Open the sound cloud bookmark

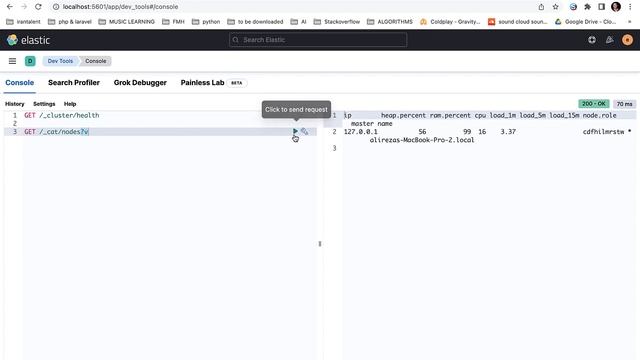pos(518,22)
